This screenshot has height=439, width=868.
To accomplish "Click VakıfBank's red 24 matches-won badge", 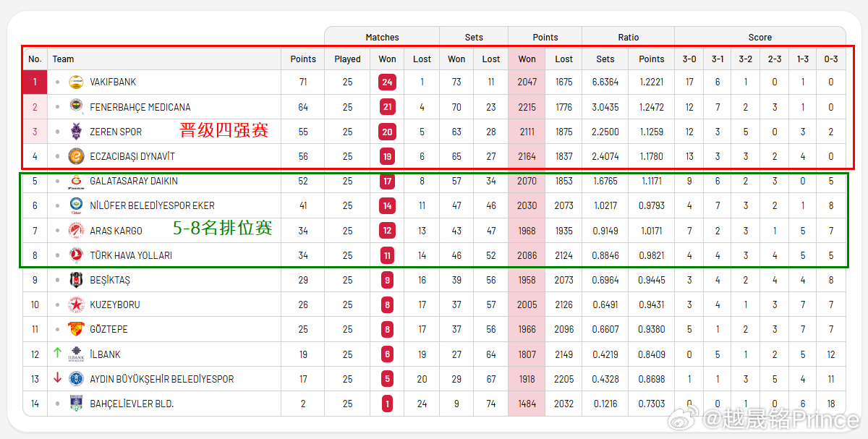I will (387, 82).
